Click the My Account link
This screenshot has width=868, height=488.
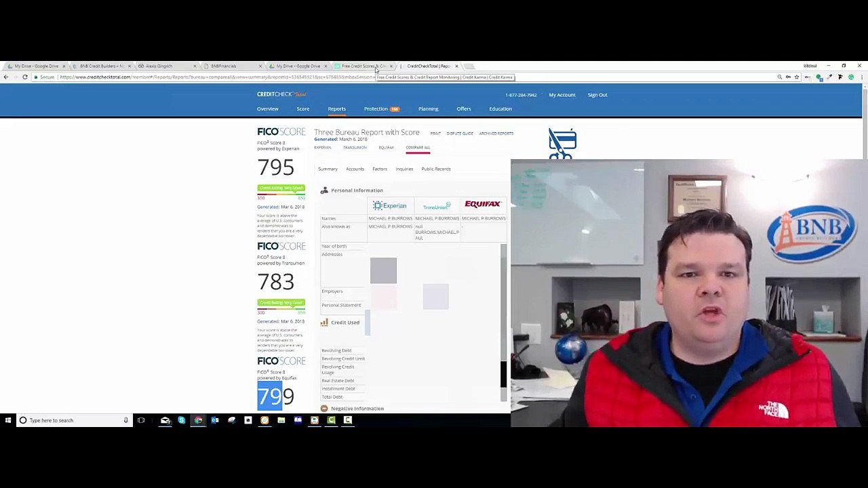[562, 95]
